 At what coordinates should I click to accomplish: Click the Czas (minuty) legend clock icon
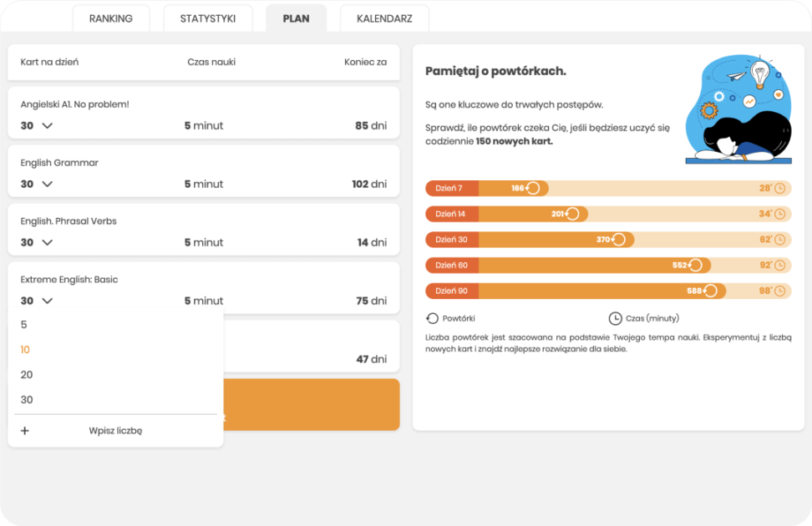click(615, 318)
